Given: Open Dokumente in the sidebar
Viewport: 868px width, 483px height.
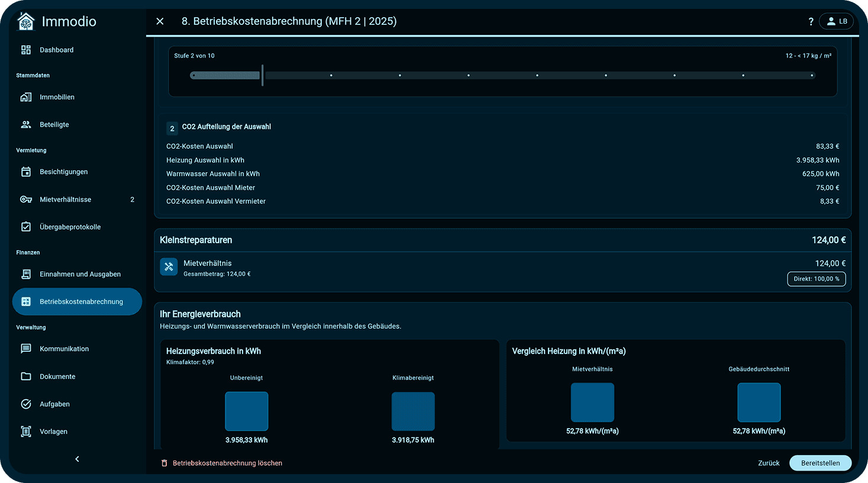Looking at the screenshot, I should pos(77,377).
